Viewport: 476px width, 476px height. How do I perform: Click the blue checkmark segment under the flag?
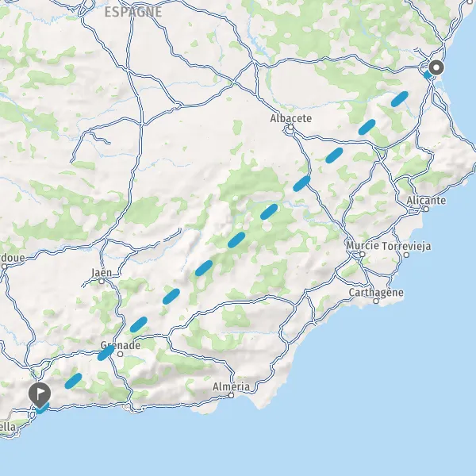pos(42,409)
